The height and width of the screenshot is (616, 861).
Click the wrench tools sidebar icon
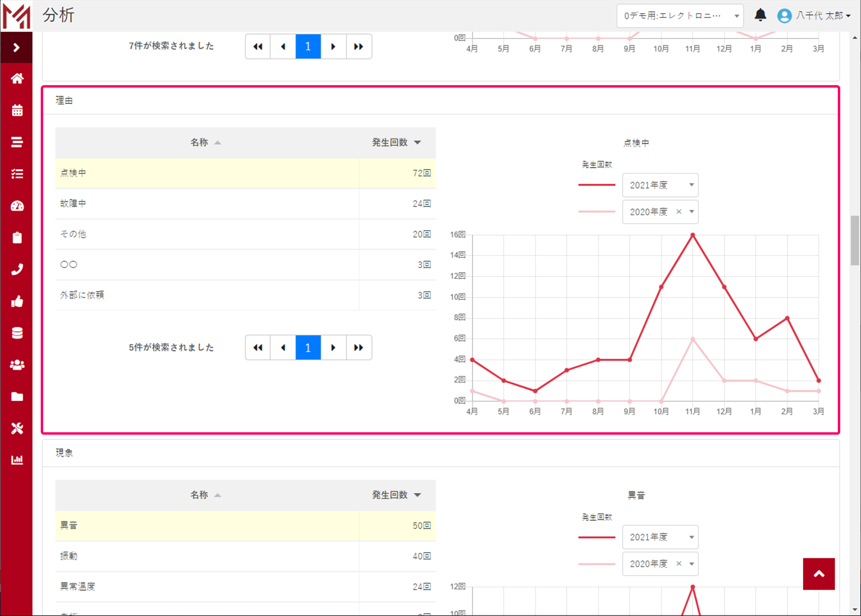tap(17, 428)
